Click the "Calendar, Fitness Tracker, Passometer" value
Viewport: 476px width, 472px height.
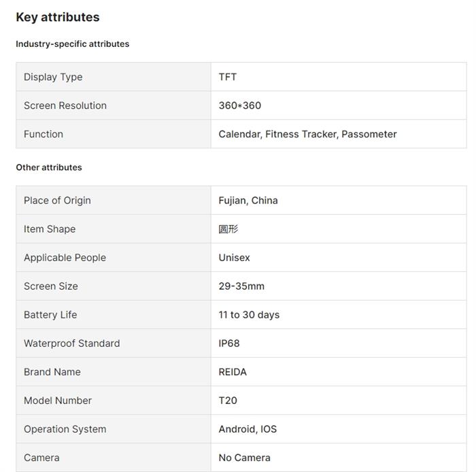307,134
